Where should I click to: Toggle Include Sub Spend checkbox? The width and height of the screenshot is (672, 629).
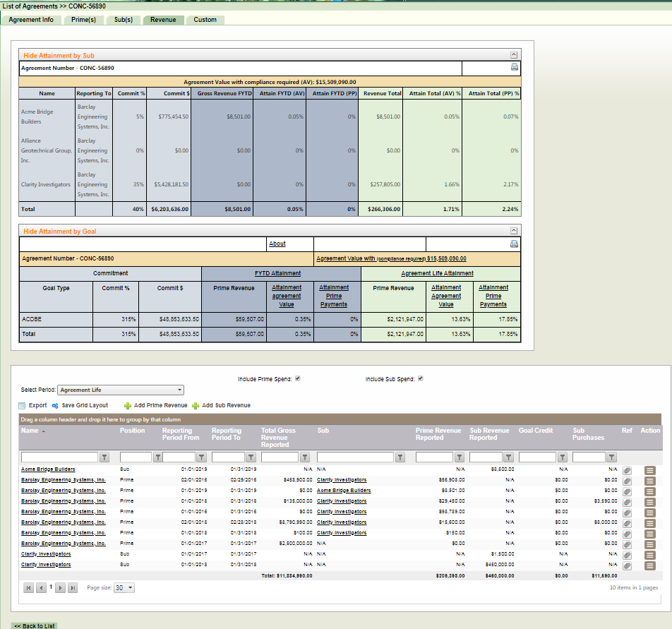point(420,378)
